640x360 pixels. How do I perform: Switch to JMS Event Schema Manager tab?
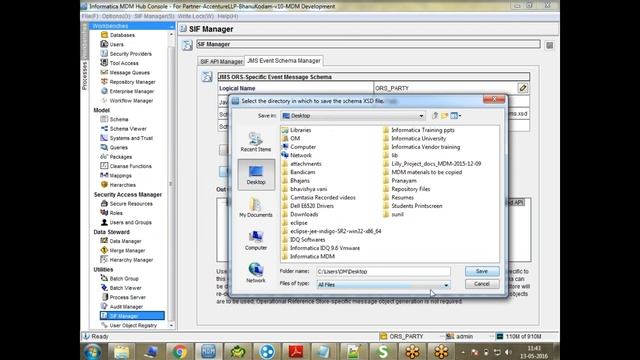pyautogui.click(x=284, y=60)
